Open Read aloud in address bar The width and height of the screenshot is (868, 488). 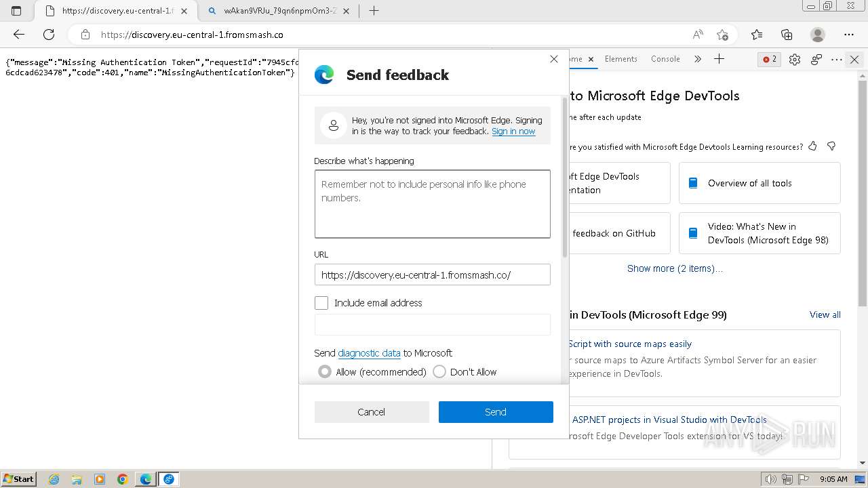pyautogui.click(x=698, y=35)
